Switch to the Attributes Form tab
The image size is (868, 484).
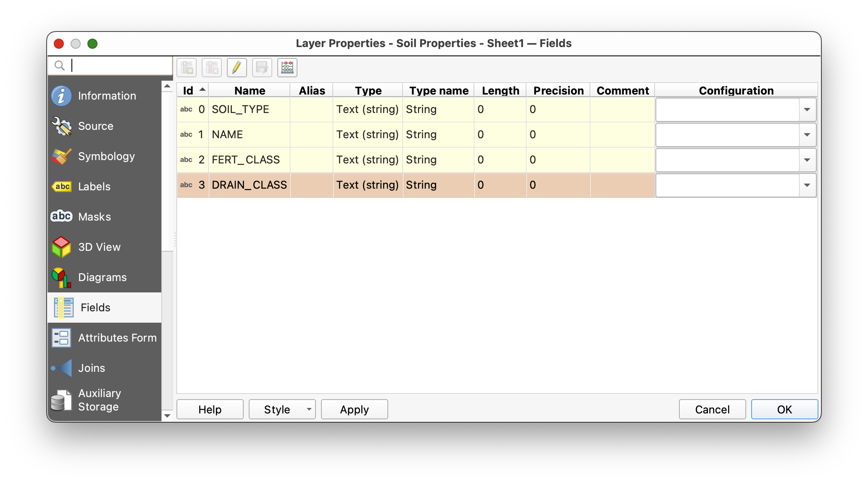tap(117, 338)
